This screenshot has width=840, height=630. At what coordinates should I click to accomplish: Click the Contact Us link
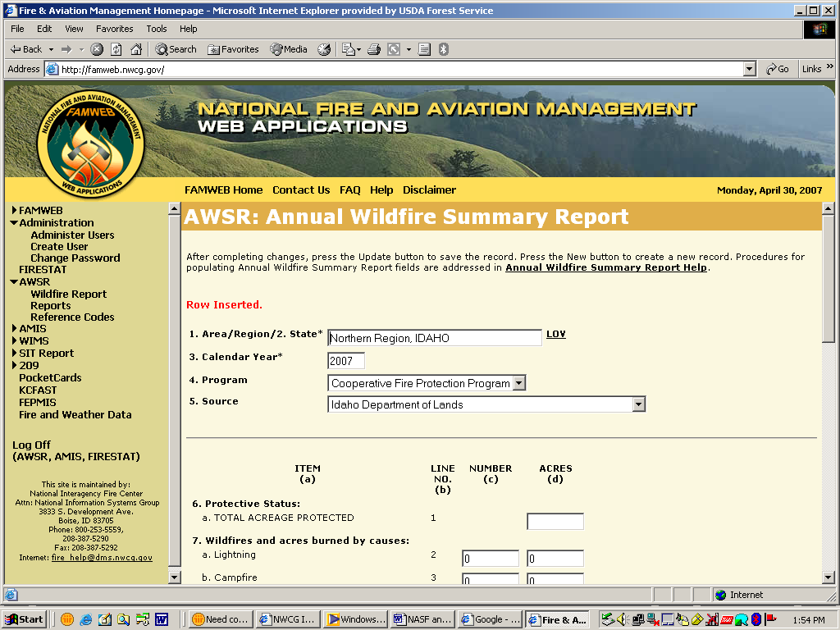301,189
